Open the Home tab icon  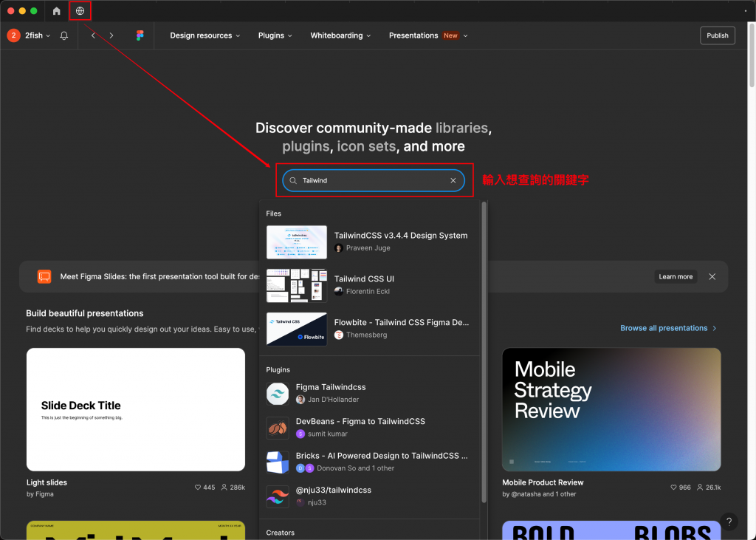pyautogui.click(x=56, y=10)
